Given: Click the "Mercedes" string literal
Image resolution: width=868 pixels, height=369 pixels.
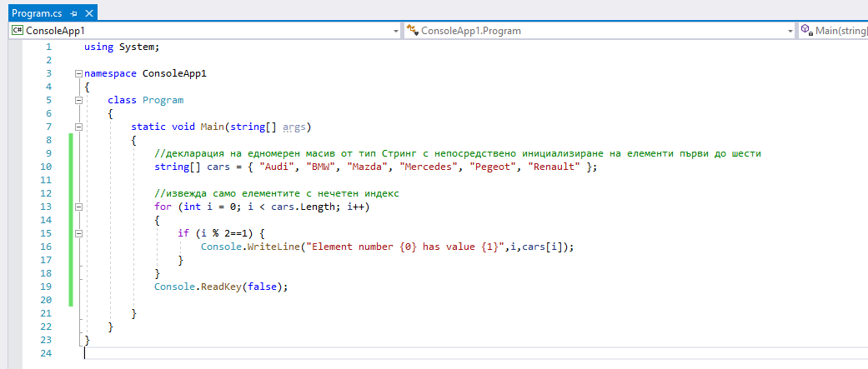Looking at the screenshot, I should point(429,167).
